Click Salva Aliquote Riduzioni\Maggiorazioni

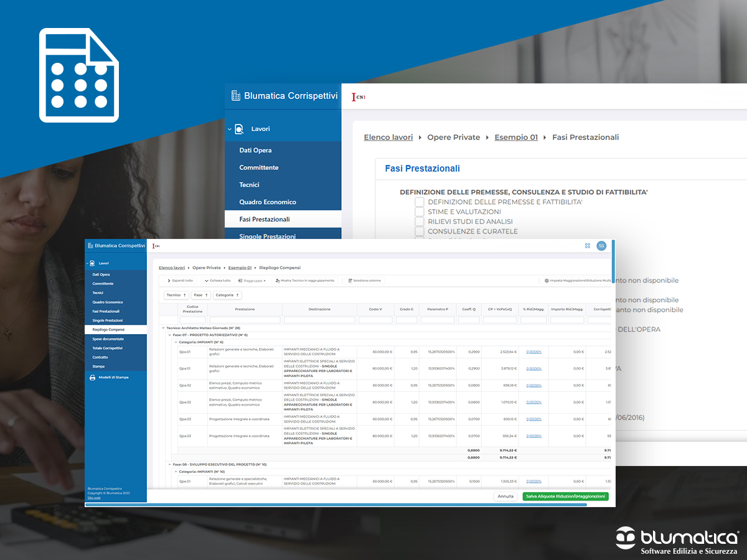pyautogui.click(x=565, y=497)
